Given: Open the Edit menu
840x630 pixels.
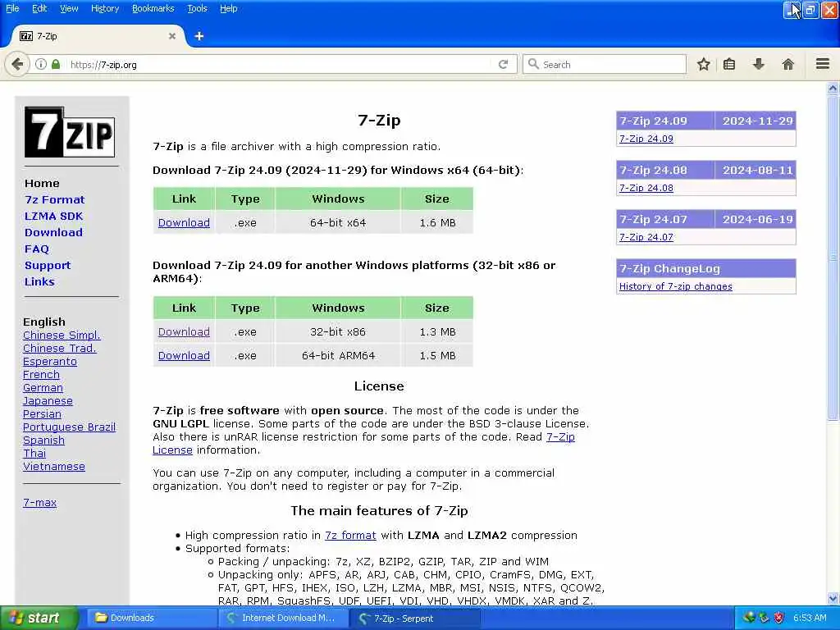Looking at the screenshot, I should [39, 8].
